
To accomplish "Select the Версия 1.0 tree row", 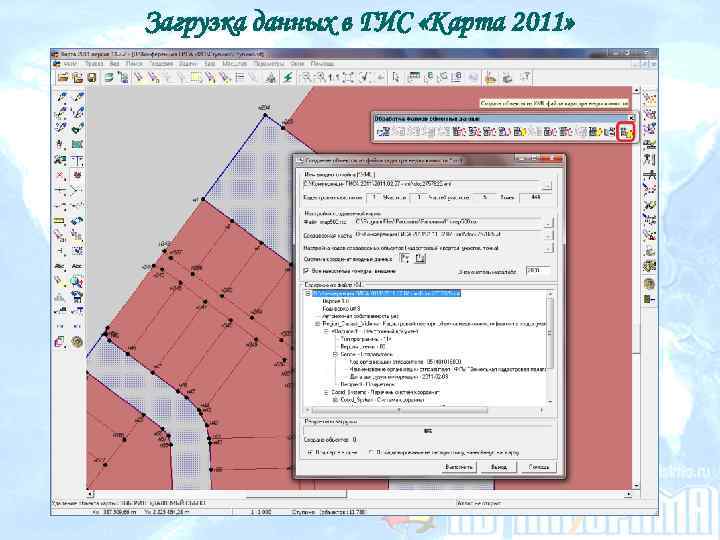I will click(x=336, y=301).
